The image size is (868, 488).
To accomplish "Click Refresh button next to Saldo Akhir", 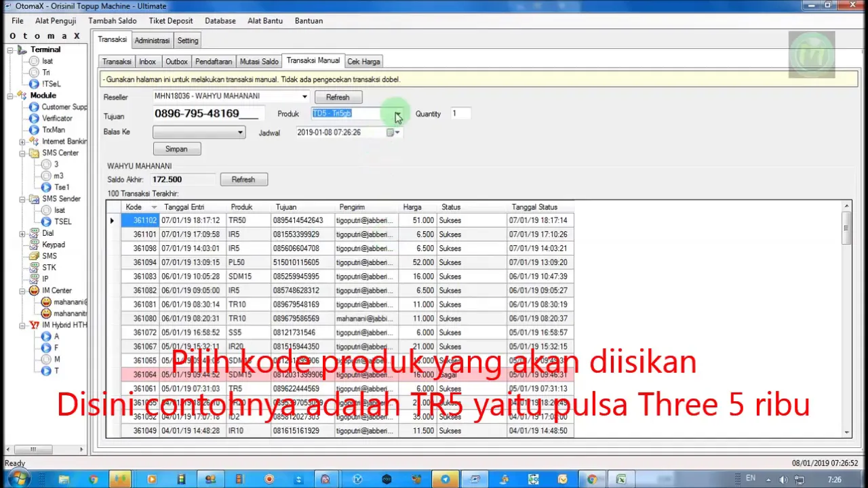I will pyautogui.click(x=243, y=180).
